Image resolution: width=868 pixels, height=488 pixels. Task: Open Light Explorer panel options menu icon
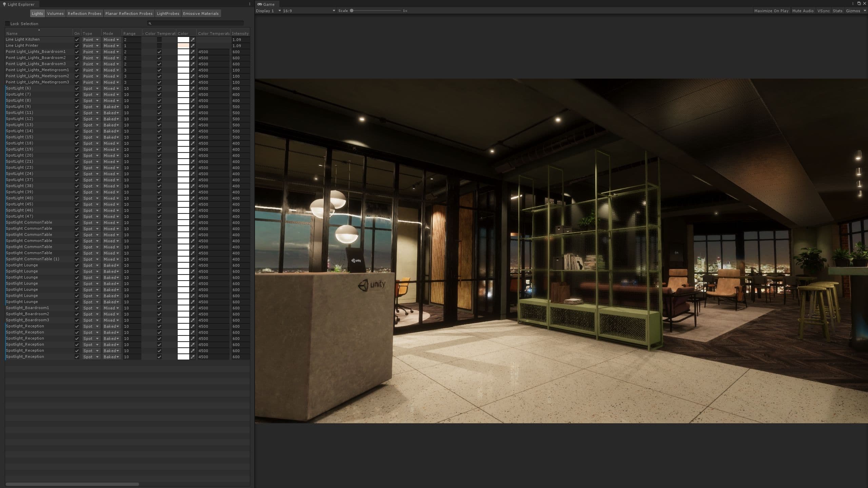(x=250, y=4)
